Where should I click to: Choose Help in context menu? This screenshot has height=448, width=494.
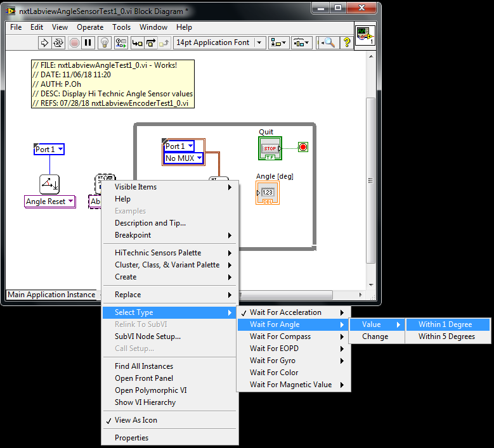(x=171, y=199)
